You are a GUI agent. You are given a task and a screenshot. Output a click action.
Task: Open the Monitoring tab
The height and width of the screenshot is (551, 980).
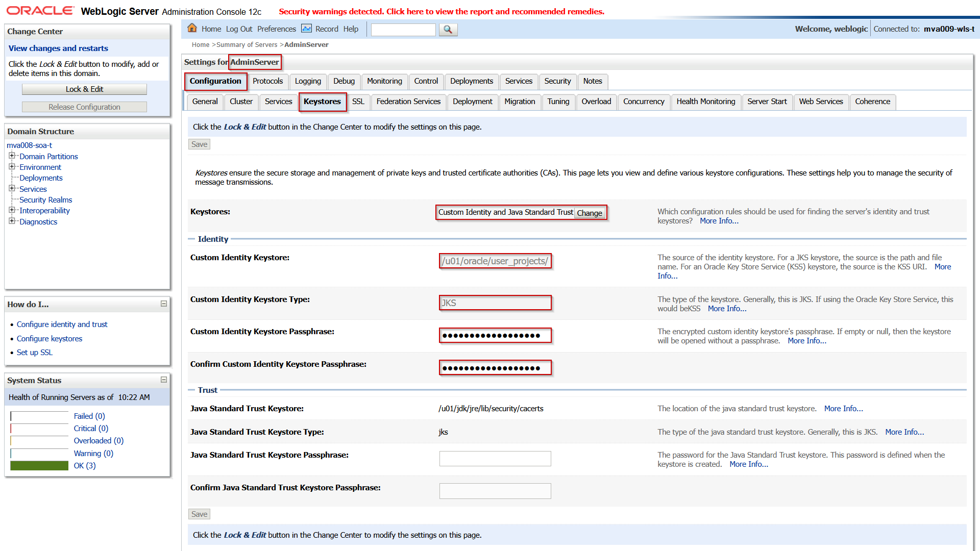tap(384, 81)
